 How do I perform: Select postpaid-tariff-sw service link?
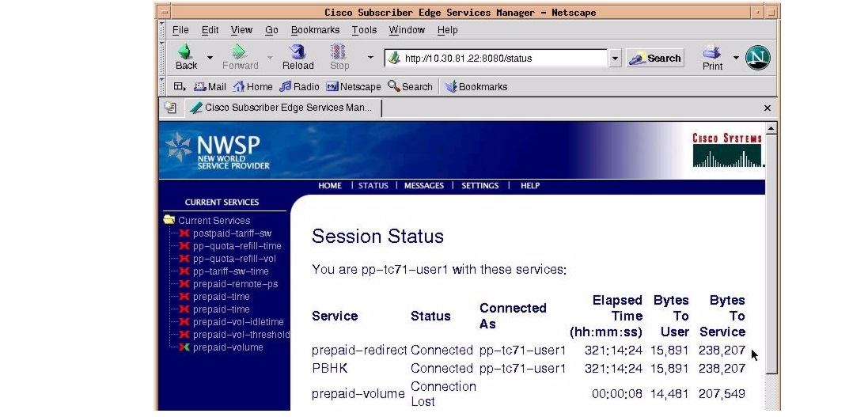(x=232, y=233)
